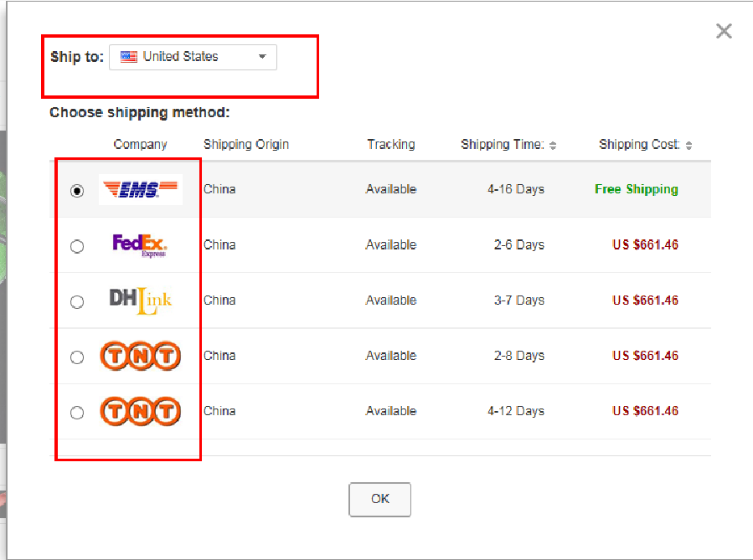Image resolution: width=753 pixels, height=560 pixels.
Task: Click 4-12 Days shipping time
Action: (516, 411)
